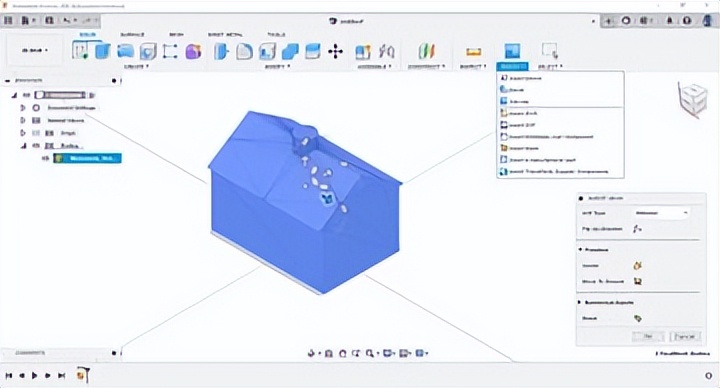Click the Reset icon in the dialog
The image size is (720, 388).
coord(637,318)
